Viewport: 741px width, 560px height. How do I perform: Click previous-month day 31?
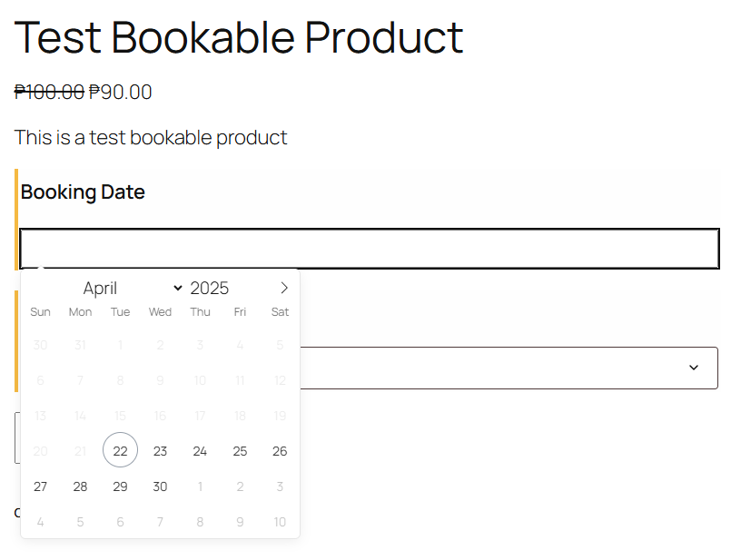tap(80, 345)
